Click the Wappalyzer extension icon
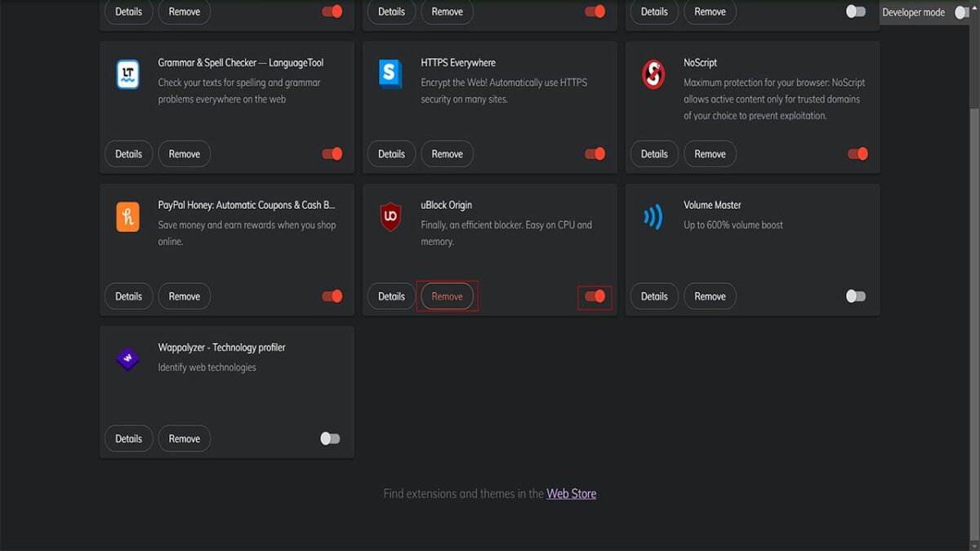Viewport: 980px width, 551px height. coord(128,359)
